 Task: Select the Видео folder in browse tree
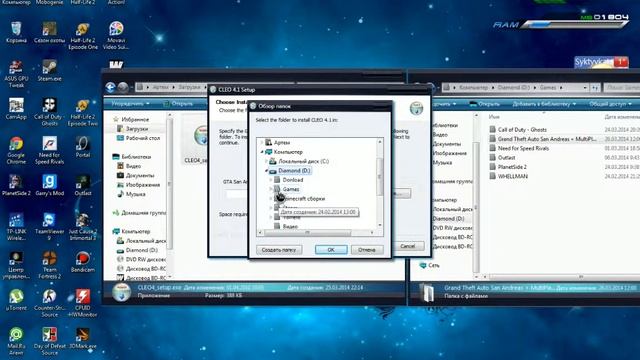coord(290,226)
